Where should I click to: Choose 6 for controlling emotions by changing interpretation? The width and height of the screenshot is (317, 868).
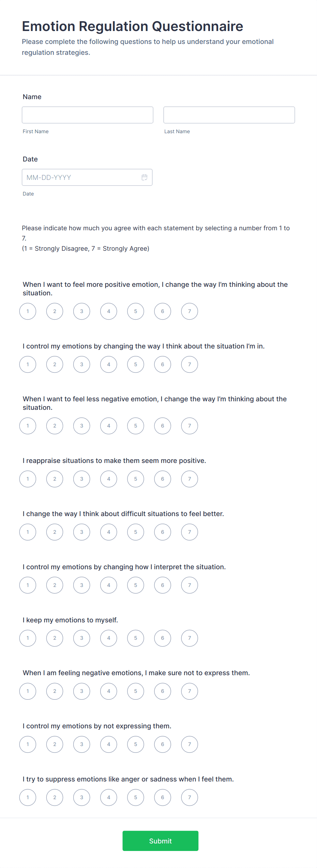pos(162,585)
